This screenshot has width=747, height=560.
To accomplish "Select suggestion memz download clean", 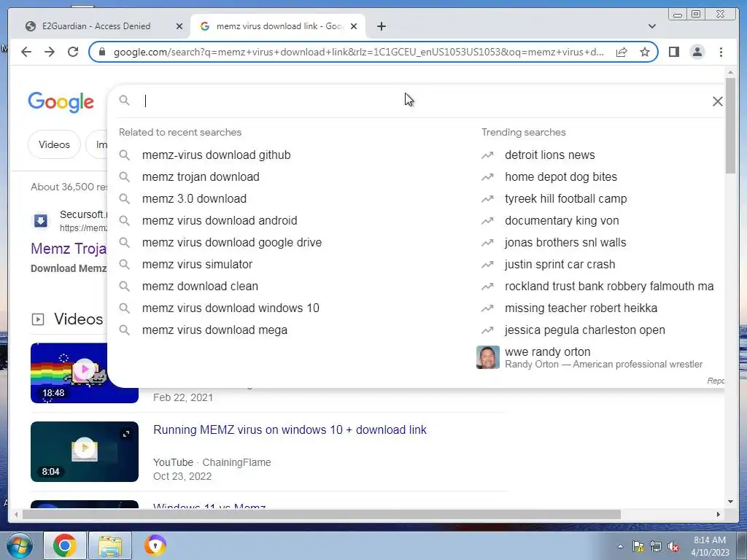I will [200, 286].
